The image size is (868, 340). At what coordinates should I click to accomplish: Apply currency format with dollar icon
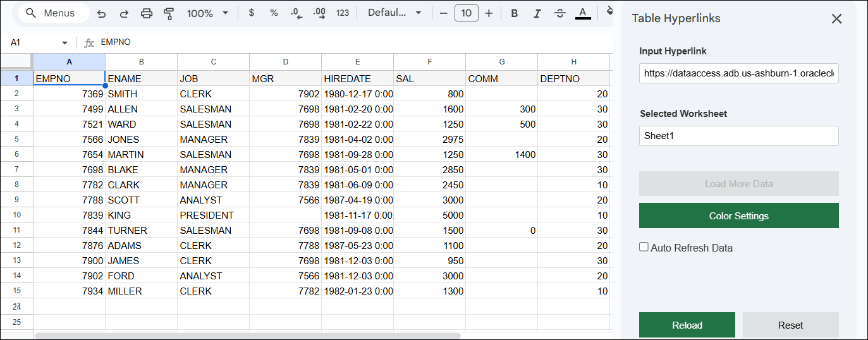click(x=251, y=13)
